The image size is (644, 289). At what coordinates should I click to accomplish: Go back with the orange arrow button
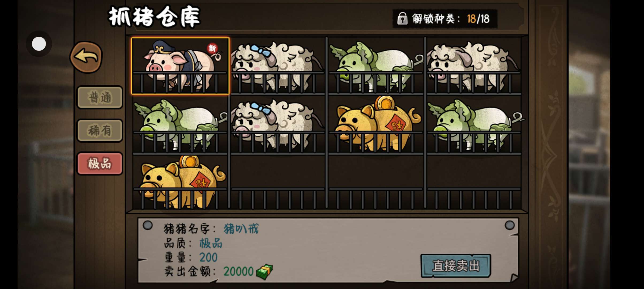click(86, 57)
